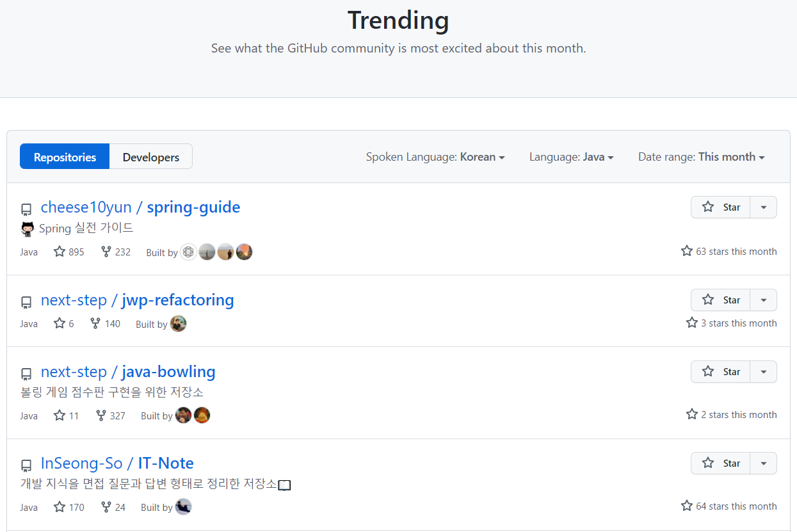Click the '64 stars this month' text

coord(736,506)
